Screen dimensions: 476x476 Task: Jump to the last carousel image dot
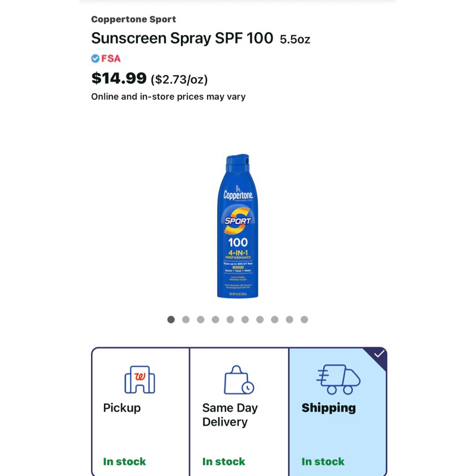pos(305,320)
